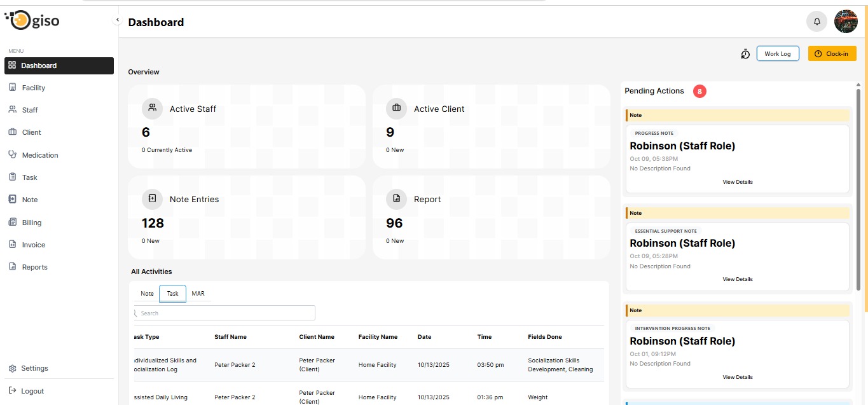Image resolution: width=868 pixels, height=405 pixels.
Task: Click the notification bell icon
Action: click(x=817, y=22)
